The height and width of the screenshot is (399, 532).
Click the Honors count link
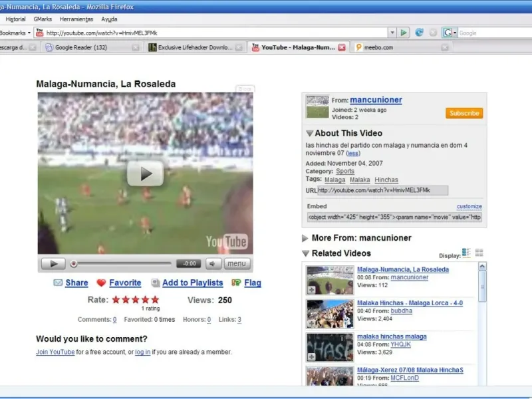click(x=209, y=320)
